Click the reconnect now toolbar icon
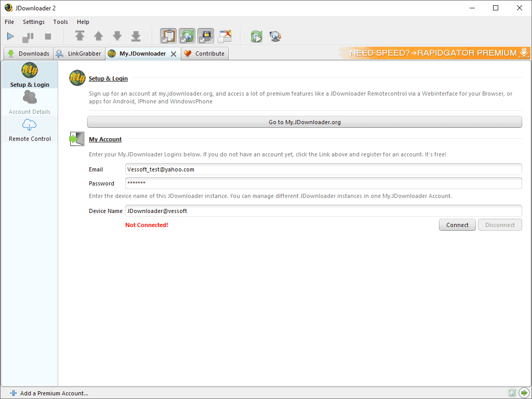This screenshot has height=399, width=532. point(257,36)
